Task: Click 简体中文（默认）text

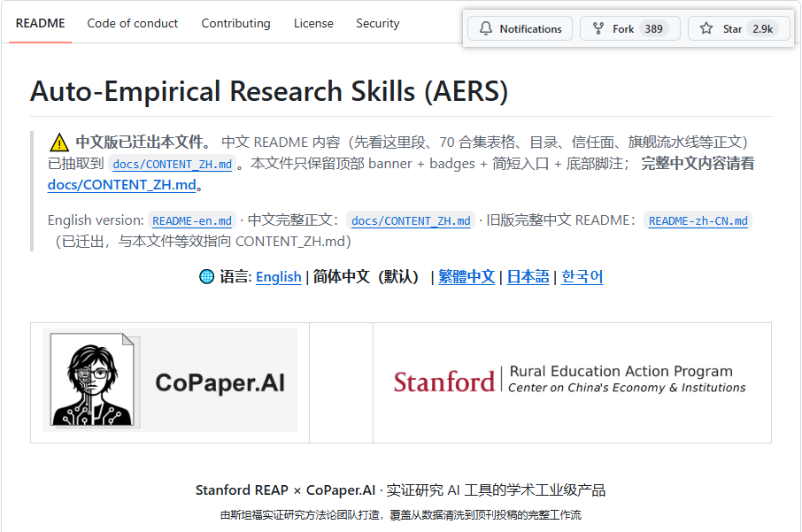Action: 369,277
